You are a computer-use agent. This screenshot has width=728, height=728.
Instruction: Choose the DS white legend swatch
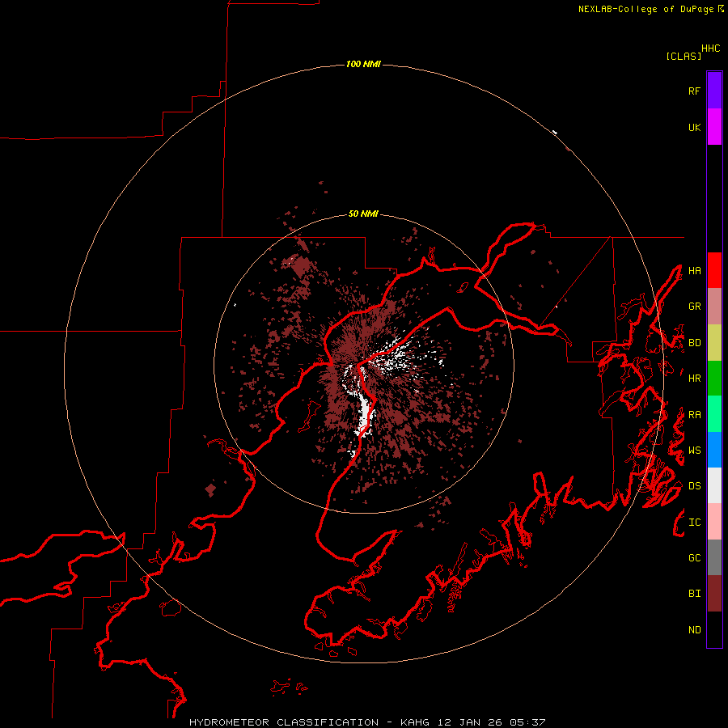click(714, 485)
